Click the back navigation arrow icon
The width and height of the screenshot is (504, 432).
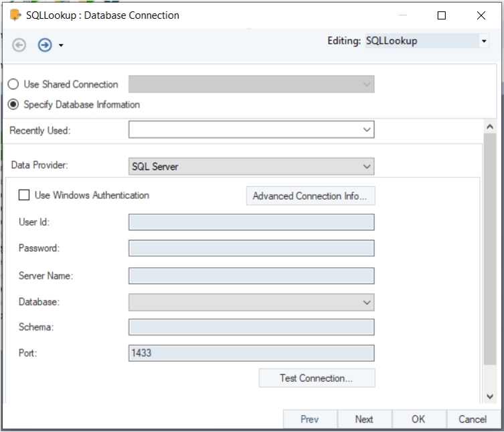pos(19,45)
